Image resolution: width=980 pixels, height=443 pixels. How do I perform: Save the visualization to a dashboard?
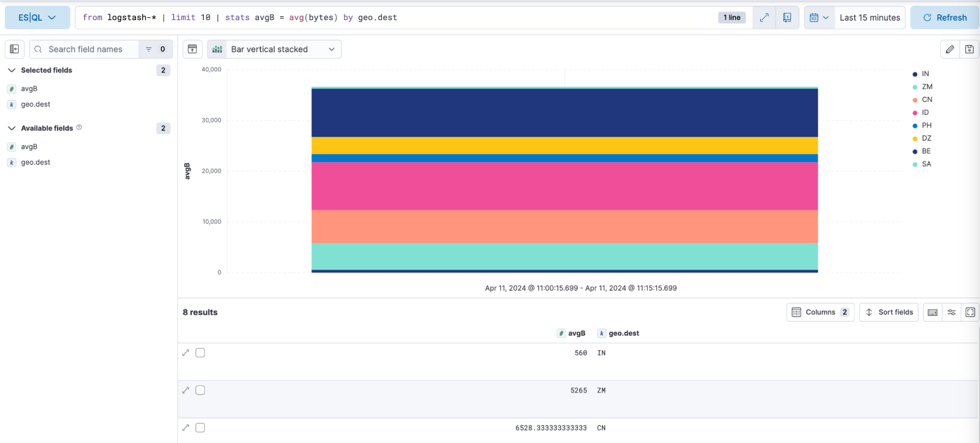click(969, 49)
